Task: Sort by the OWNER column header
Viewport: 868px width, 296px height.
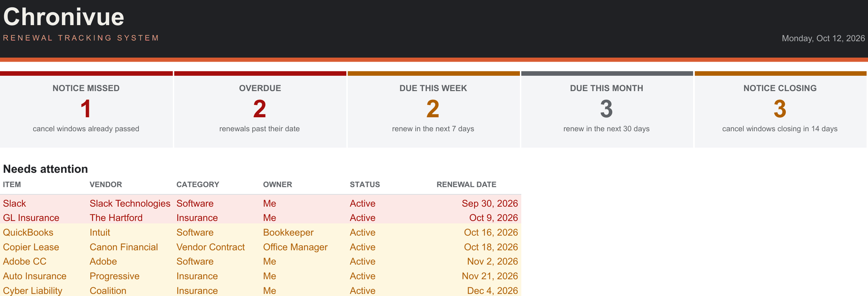Action: point(277,184)
